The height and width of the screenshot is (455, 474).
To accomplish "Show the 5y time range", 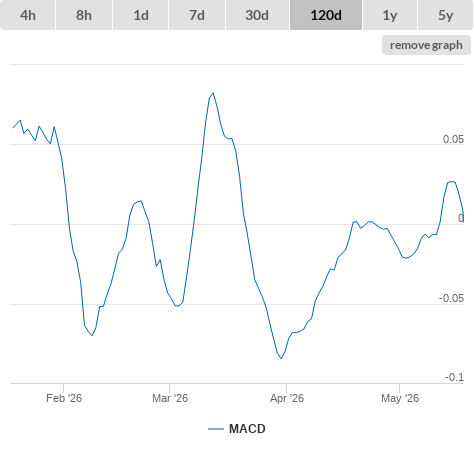I will coord(446,15).
